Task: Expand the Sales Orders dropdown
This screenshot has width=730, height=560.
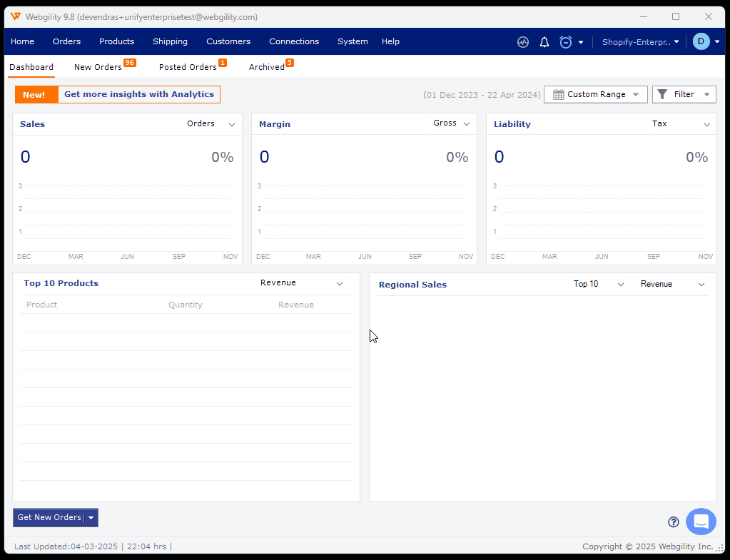Action: click(x=211, y=124)
